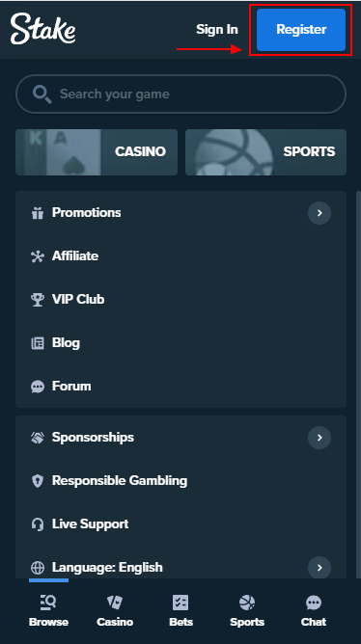The width and height of the screenshot is (361, 644).
Task: Open the Chat tab in bottom bar
Action: coord(314,610)
